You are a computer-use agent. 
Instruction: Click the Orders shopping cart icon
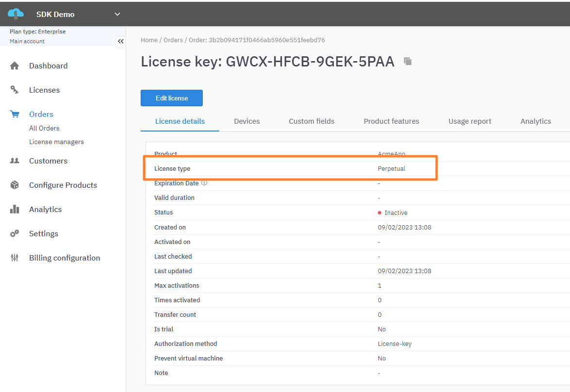(x=15, y=114)
